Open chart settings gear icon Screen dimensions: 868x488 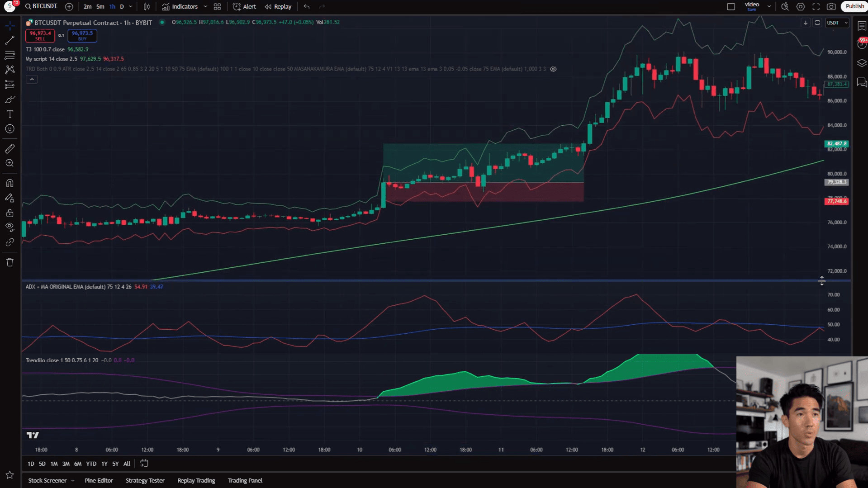pos(801,6)
